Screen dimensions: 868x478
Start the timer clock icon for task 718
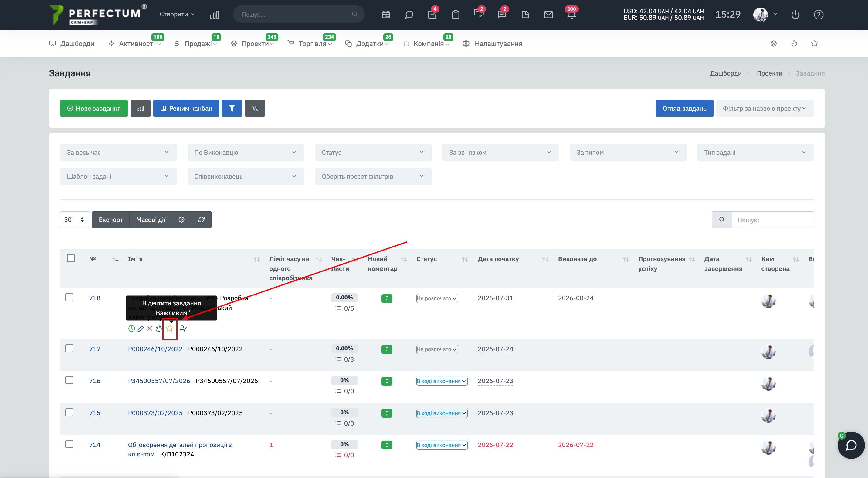pos(131,328)
